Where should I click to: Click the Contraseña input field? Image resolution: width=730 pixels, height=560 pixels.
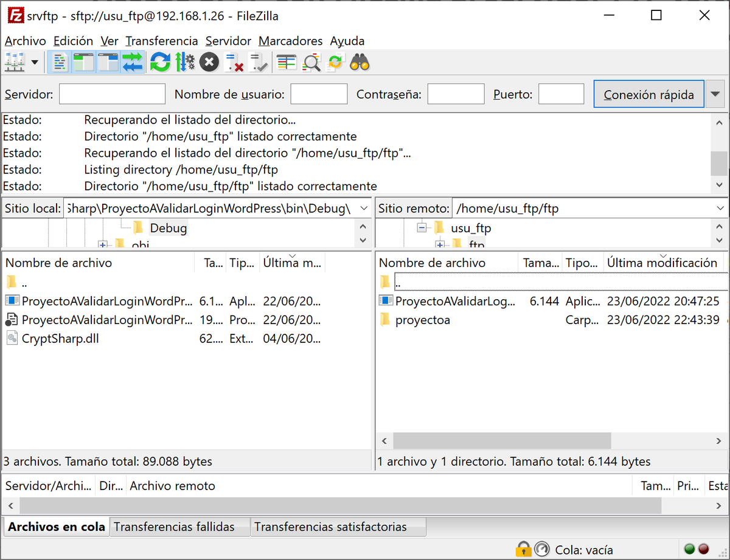point(456,94)
